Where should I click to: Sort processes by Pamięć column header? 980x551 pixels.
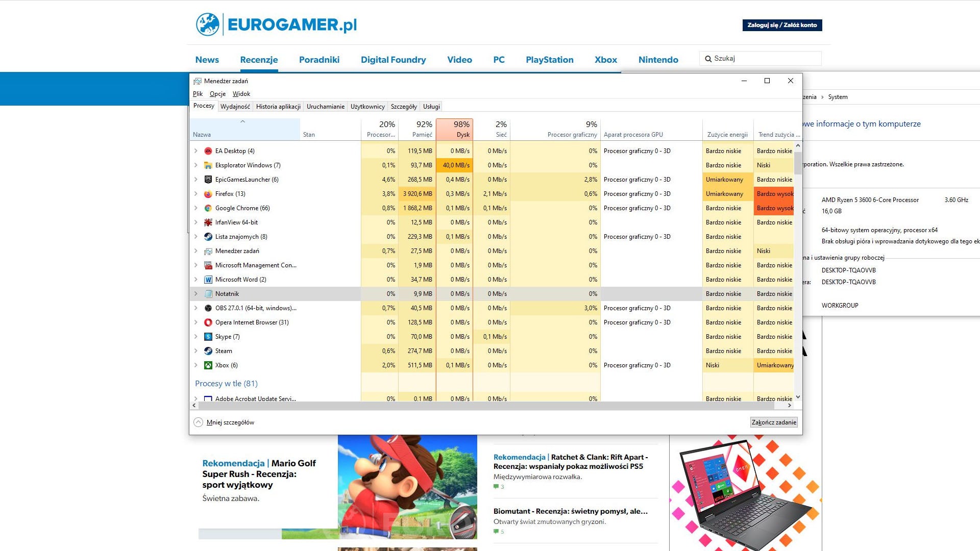click(x=417, y=129)
